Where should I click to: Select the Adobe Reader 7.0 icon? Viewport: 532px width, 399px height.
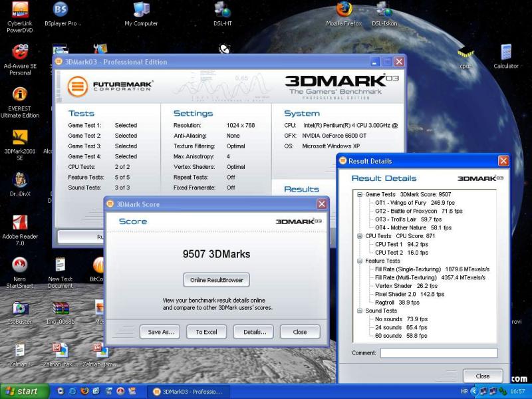coord(20,223)
